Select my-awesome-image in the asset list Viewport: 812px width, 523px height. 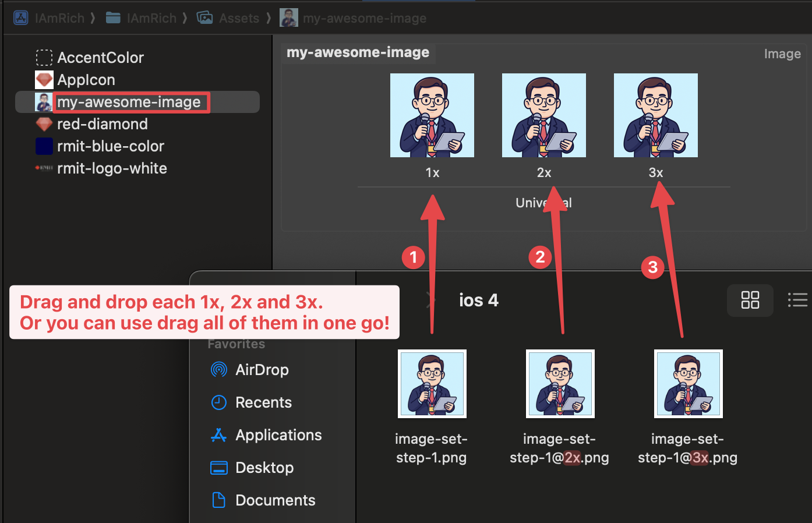tap(130, 102)
